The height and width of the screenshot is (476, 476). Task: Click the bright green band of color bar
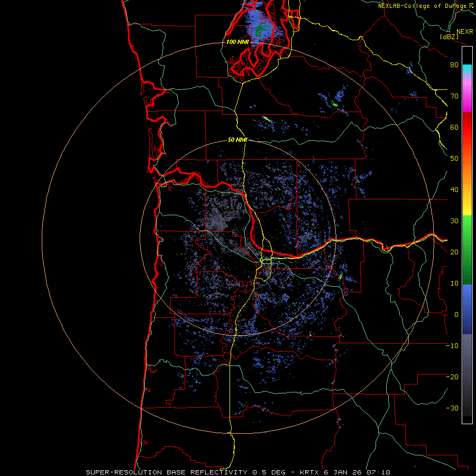[x=467, y=225]
